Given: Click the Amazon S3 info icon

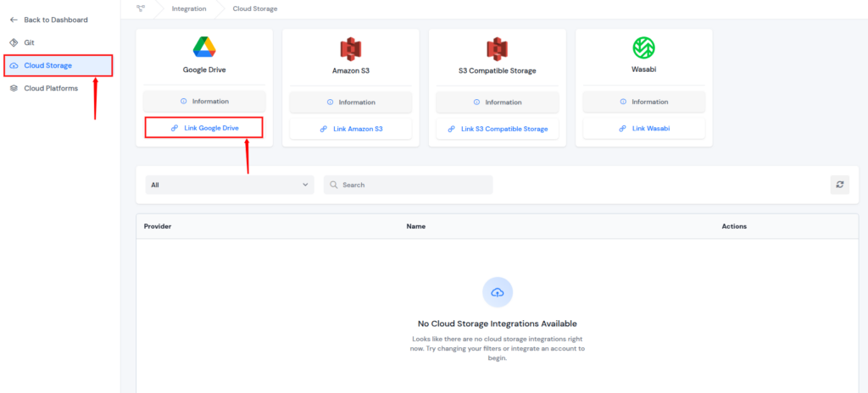Looking at the screenshot, I should (331, 102).
